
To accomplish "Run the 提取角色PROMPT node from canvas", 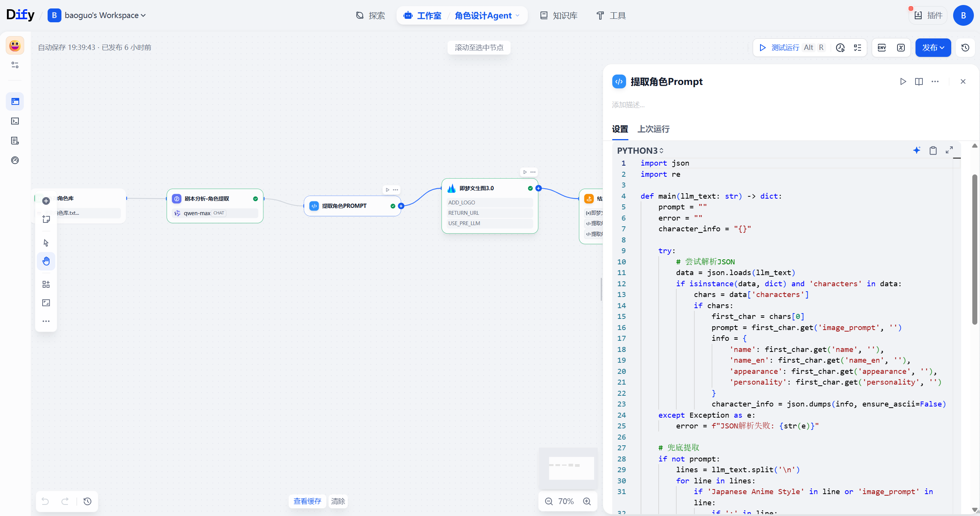I will (387, 190).
